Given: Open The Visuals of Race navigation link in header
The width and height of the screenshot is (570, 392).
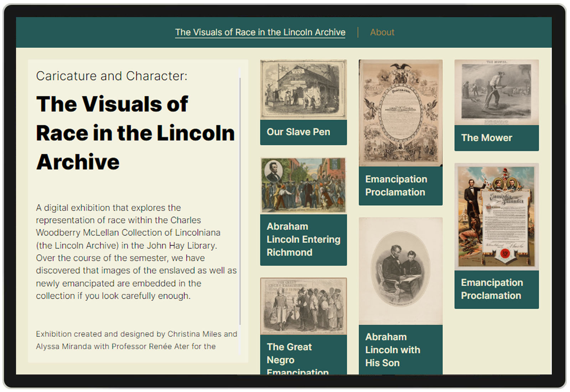Looking at the screenshot, I should click(260, 32).
